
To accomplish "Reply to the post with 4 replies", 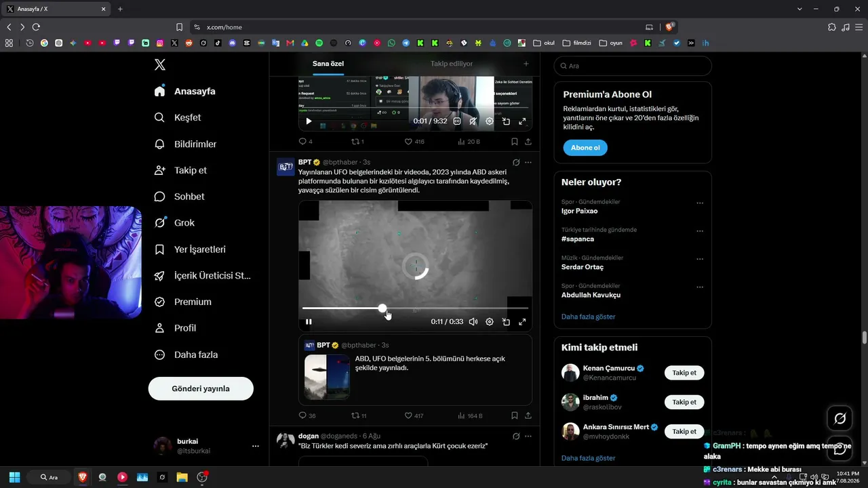I will 305,142.
